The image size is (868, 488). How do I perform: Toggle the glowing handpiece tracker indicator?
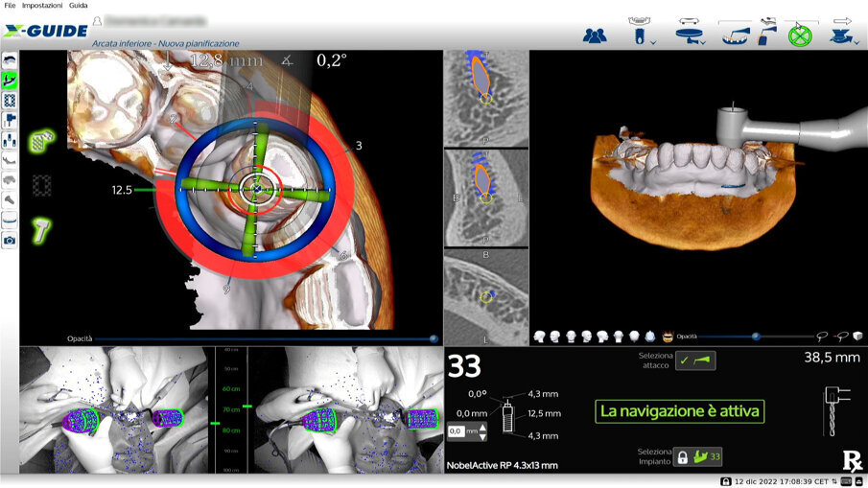tap(41, 231)
